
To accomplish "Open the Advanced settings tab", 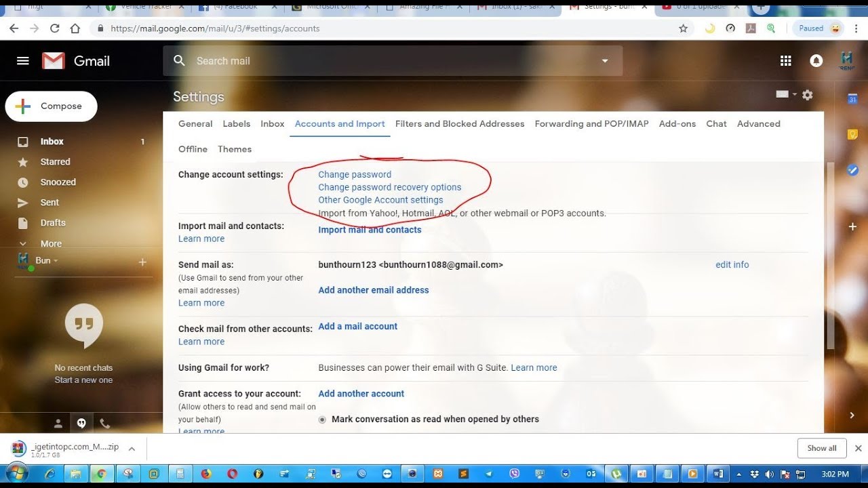I will (759, 123).
